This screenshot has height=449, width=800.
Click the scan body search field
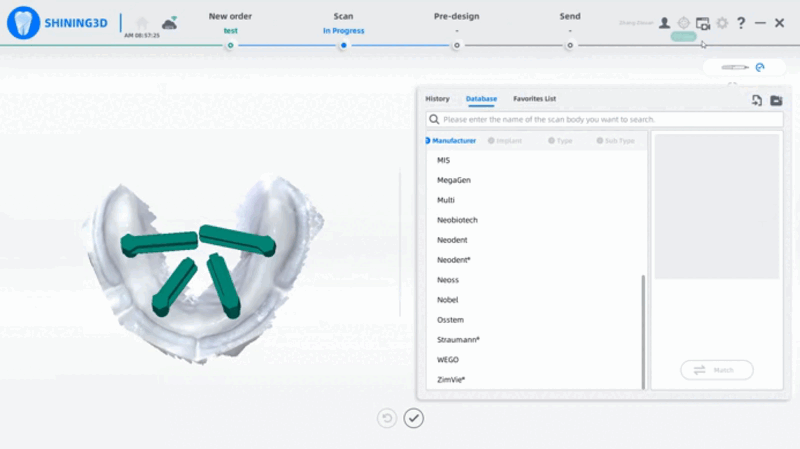click(x=605, y=119)
